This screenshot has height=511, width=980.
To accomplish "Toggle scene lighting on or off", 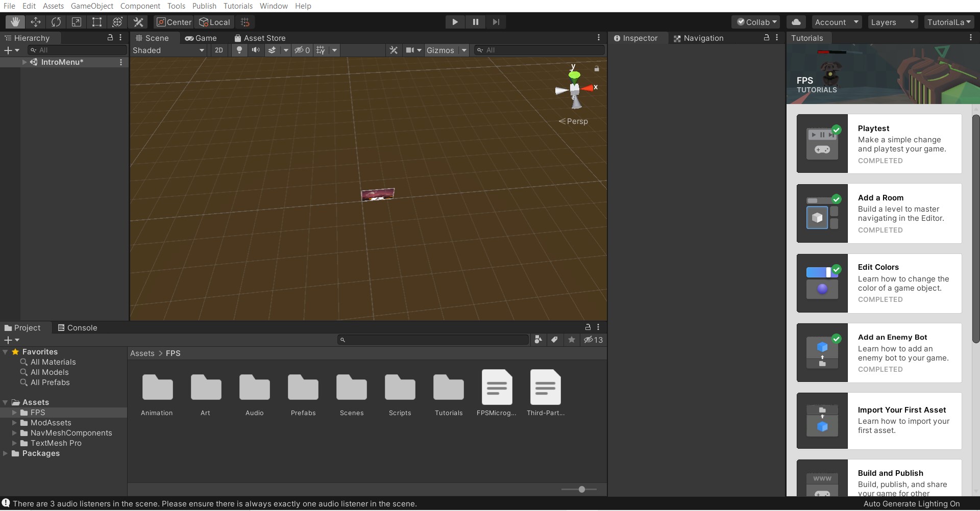I will pos(239,50).
